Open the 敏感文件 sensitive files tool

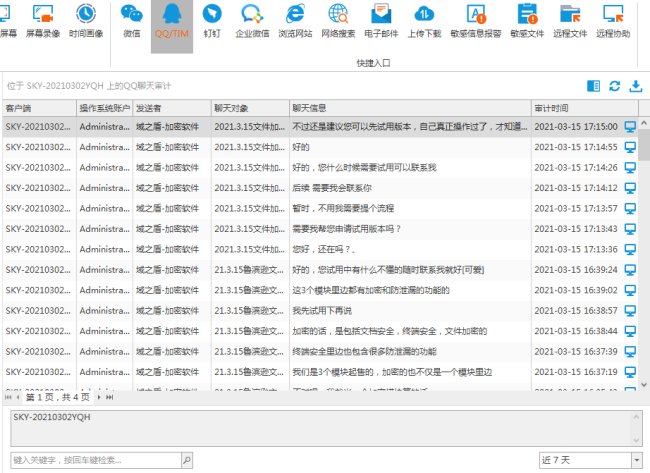coord(527,21)
